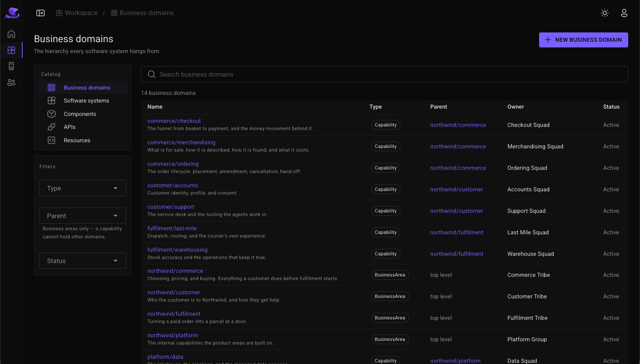Focus the Search business domains field

(x=385, y=74)
